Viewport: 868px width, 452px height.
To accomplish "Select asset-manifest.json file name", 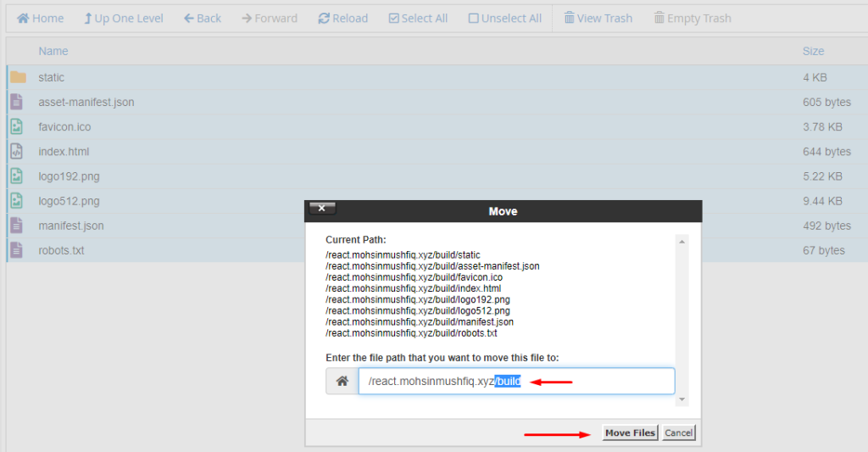I will [x=86, y=102].
